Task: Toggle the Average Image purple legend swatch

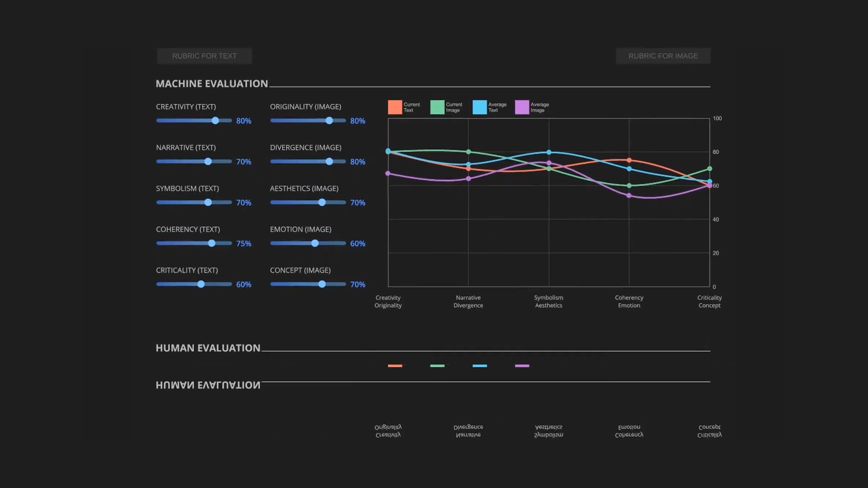Action: pyautogui.click(x=522, y=107)
